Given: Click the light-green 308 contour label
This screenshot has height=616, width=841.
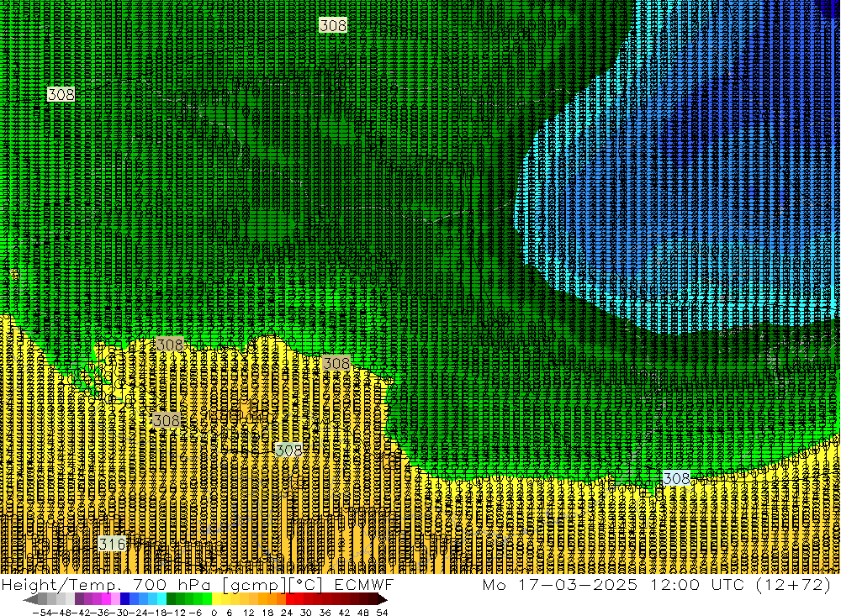Looking at the screenshot, I should click(288, 450).
